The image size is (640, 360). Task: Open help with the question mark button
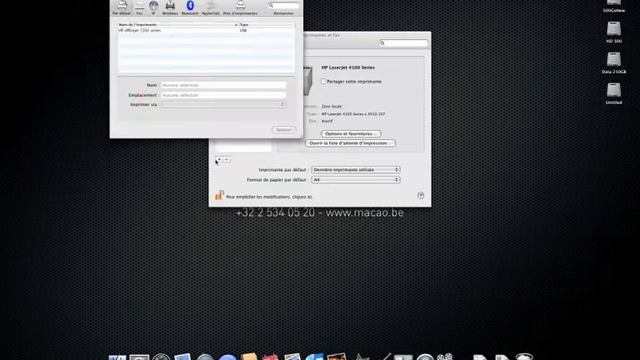pos(421,196)
